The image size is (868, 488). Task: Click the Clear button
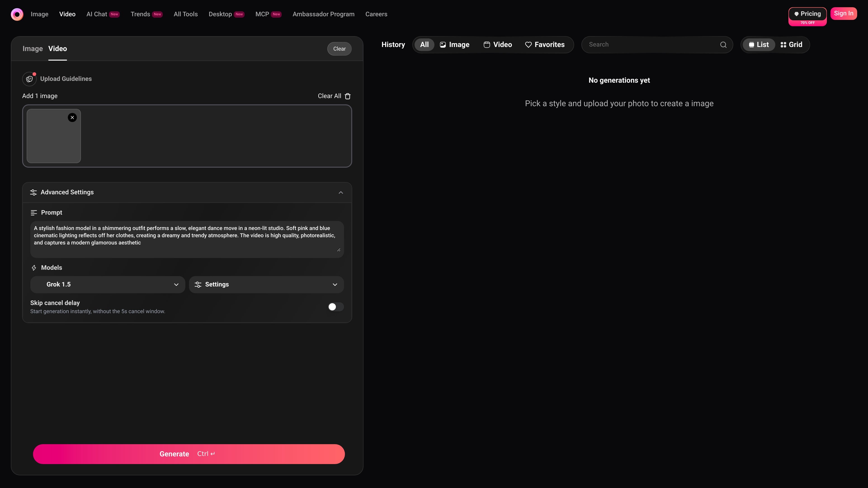[339, 49]
